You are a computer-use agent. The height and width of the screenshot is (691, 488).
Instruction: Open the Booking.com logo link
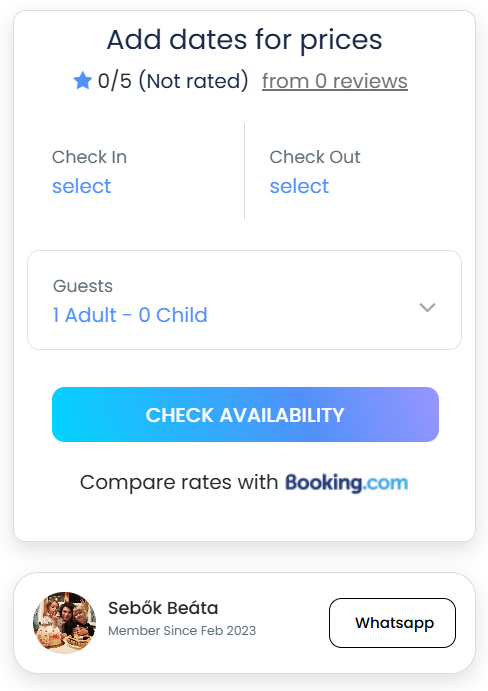pos(346,483)
